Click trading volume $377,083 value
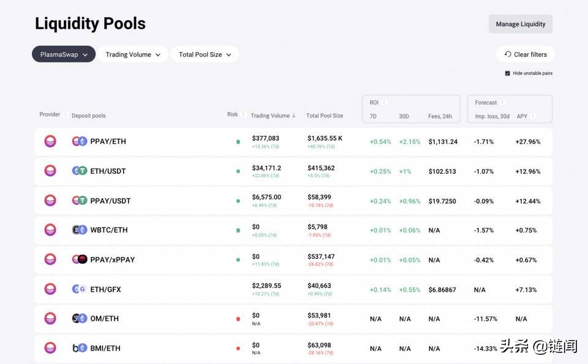The image size is (588, 364). click(265, 138)
